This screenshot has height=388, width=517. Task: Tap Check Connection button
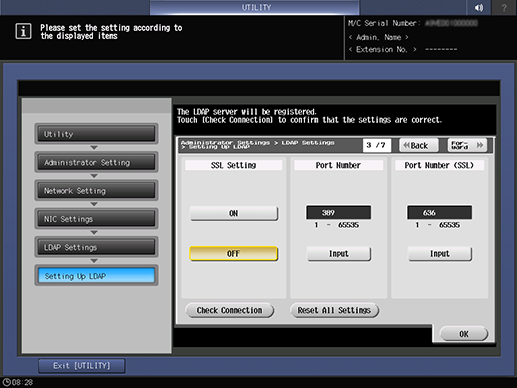pyautogui.click(x=230, y=310)
